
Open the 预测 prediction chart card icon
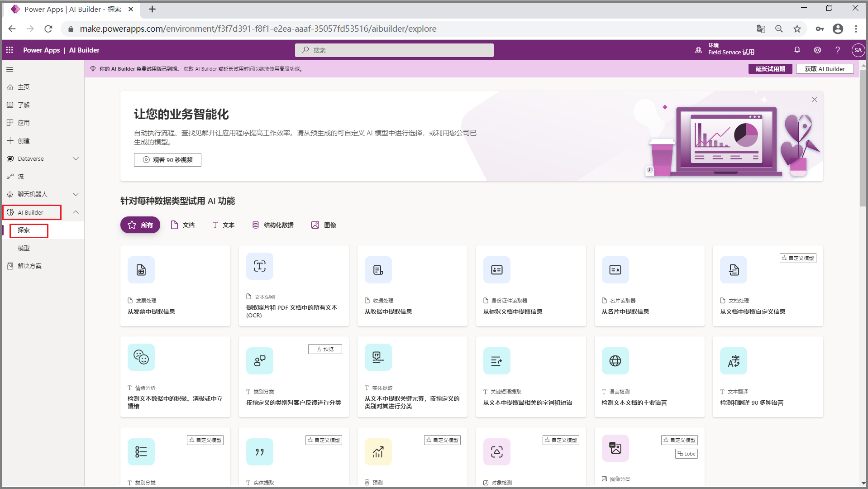point(378,452)
